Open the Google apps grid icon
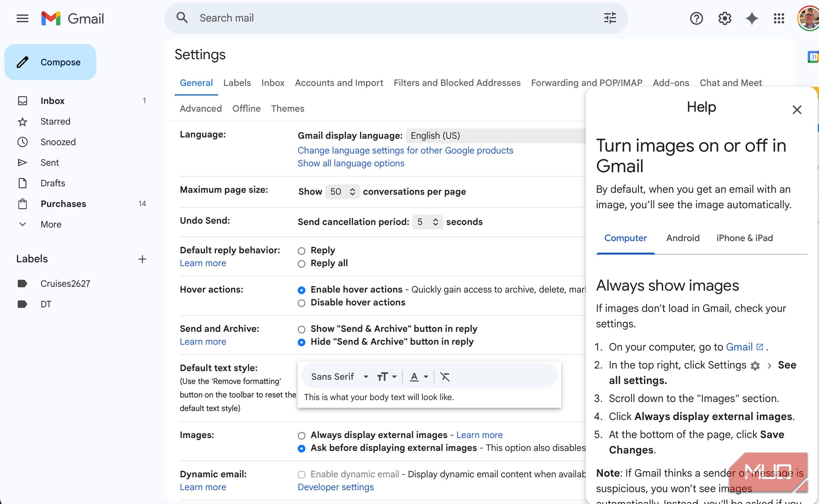819x504 pixels. click(779, 18)
